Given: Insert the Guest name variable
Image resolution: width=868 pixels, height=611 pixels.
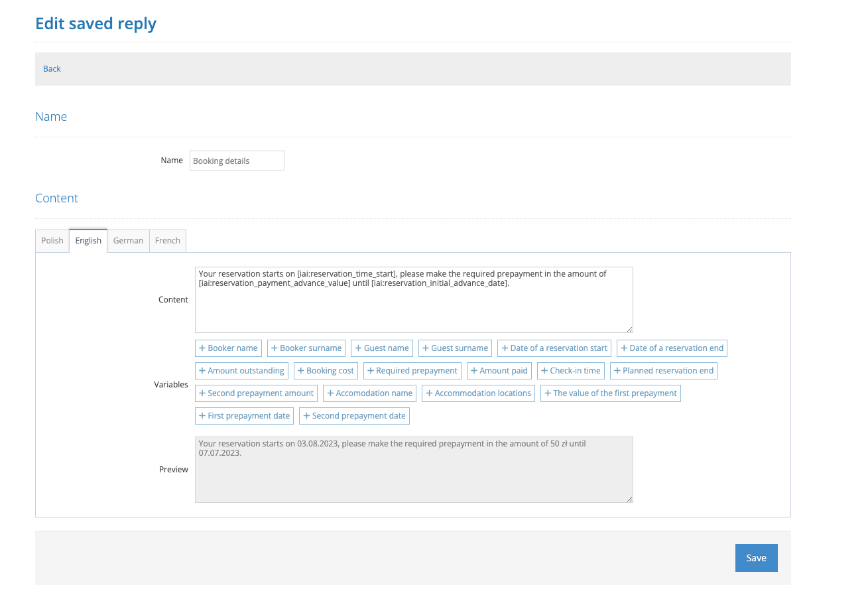Looking at the screenshot, I should point(381,348).
